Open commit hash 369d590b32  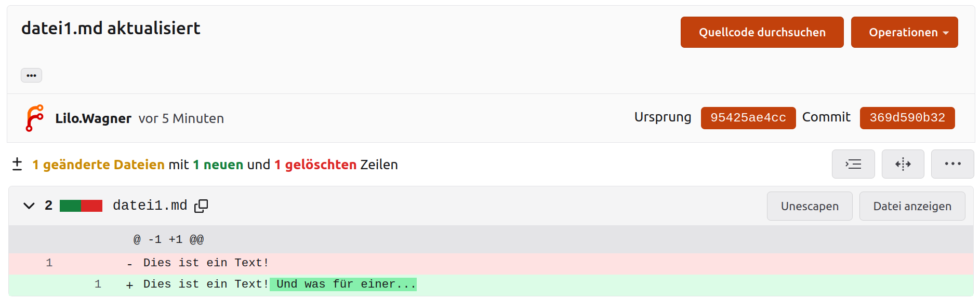pos(907,118)
